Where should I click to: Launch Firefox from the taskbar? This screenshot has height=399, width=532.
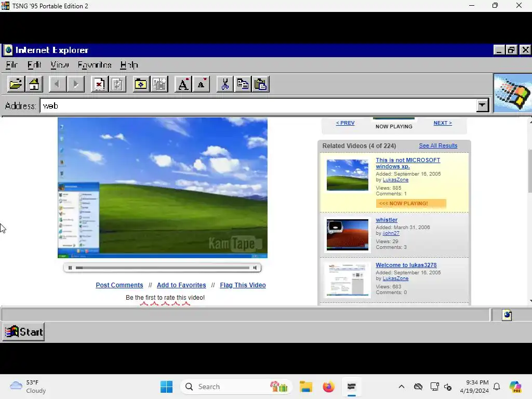pos(328,387)
